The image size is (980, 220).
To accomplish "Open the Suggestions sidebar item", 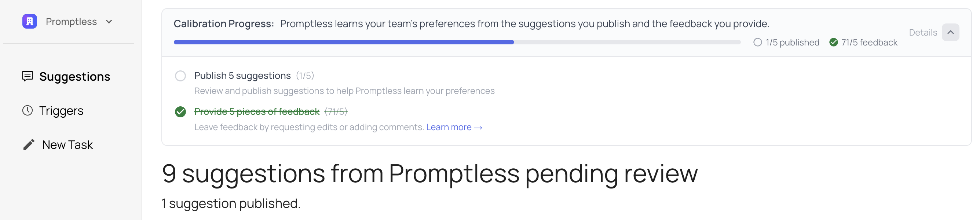I will (74, 77).
